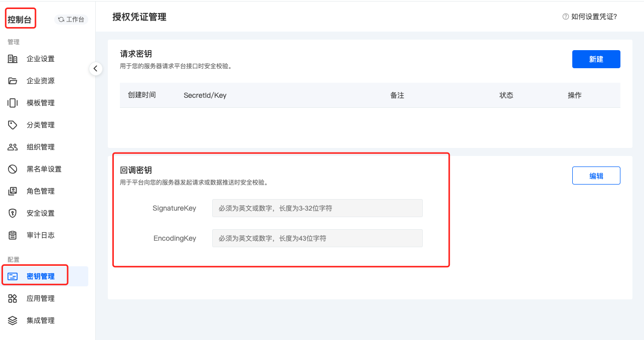
Task: Click the 组织管理 people icon
Action: pos(13,147)
